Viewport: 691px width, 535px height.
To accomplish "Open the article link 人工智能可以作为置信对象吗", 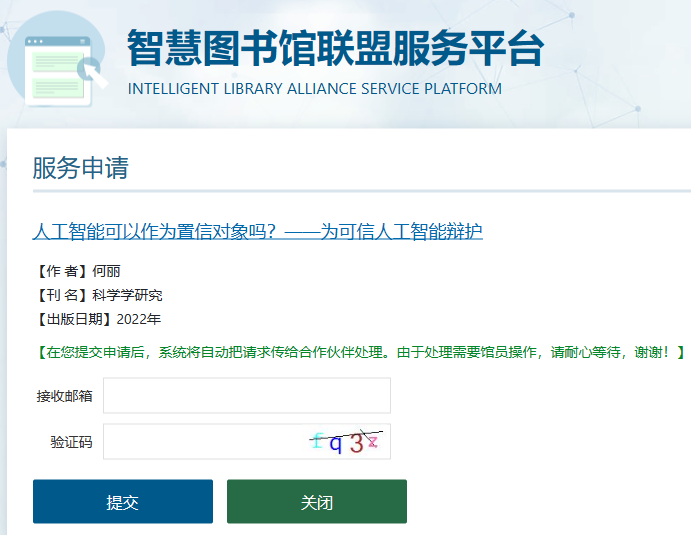I will tap(257, 231).
